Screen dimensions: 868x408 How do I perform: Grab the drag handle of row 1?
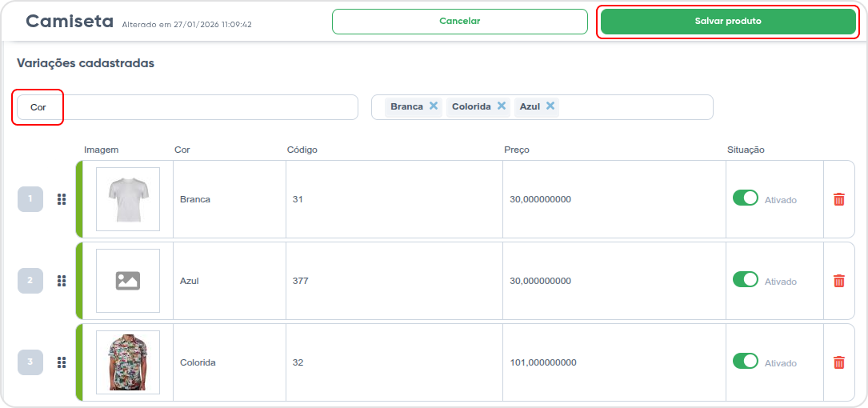[62, 199]
